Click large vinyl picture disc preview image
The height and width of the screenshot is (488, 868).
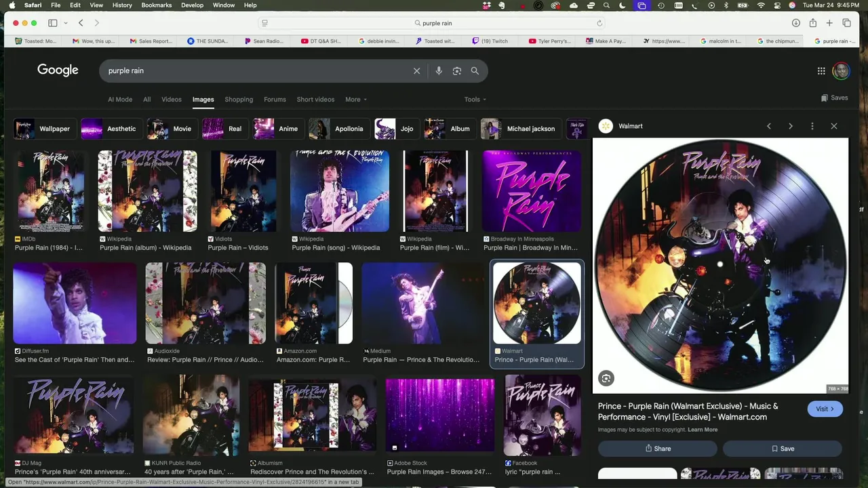coord(720,266)
